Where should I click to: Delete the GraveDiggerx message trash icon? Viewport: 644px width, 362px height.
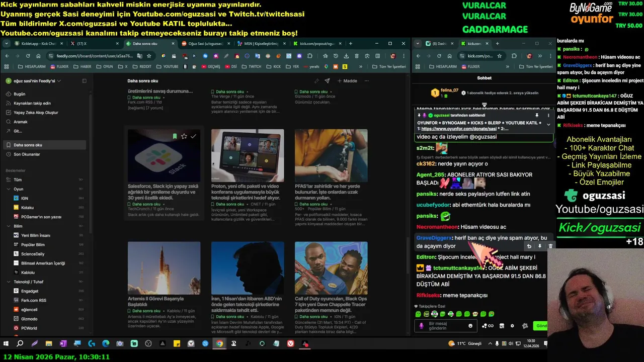tap(550, 246)
